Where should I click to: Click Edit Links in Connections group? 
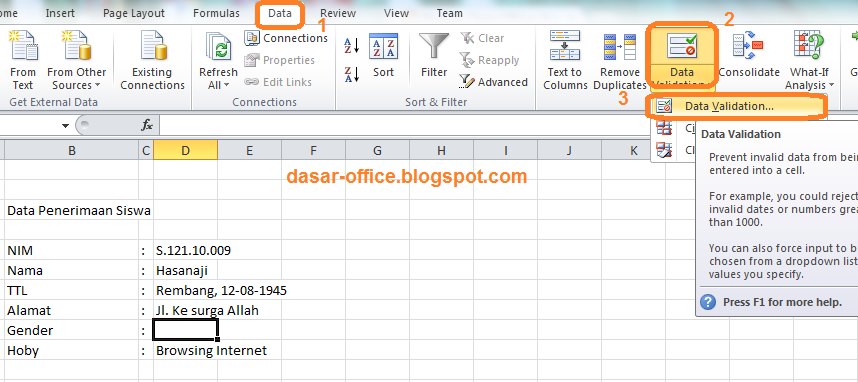[x=278, y=82]
